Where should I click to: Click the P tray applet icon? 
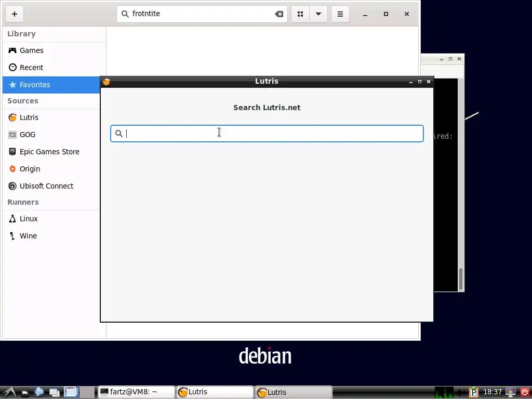[x=474, y=393]
